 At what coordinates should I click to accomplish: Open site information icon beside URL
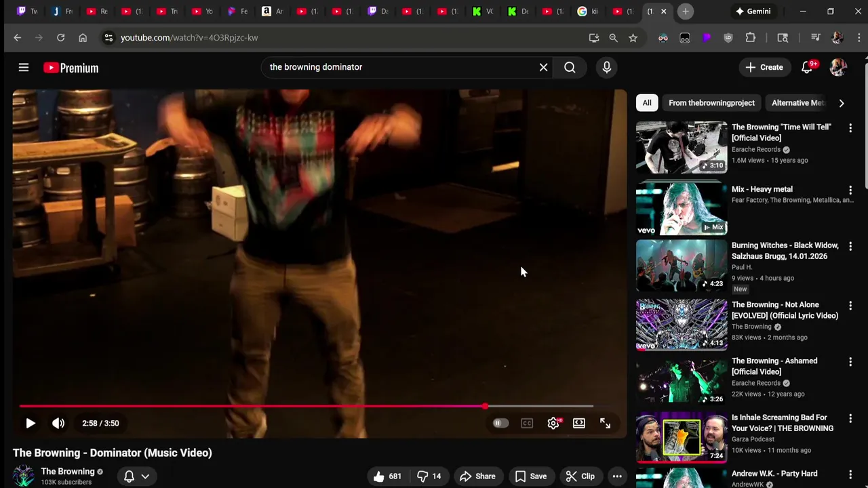(x=108, y=38)
